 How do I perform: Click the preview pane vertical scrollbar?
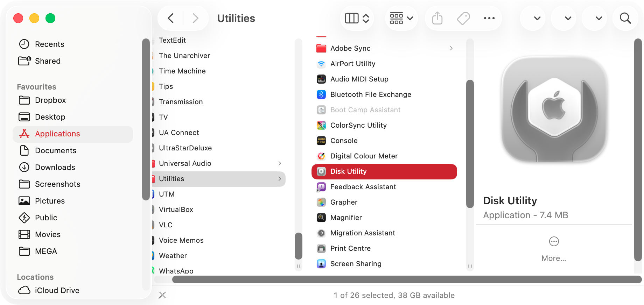638,150
